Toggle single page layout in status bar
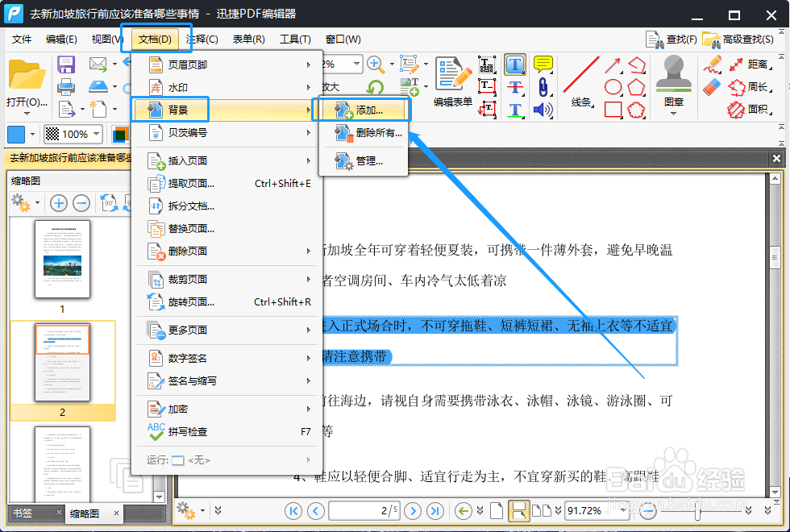 point(497,511)
